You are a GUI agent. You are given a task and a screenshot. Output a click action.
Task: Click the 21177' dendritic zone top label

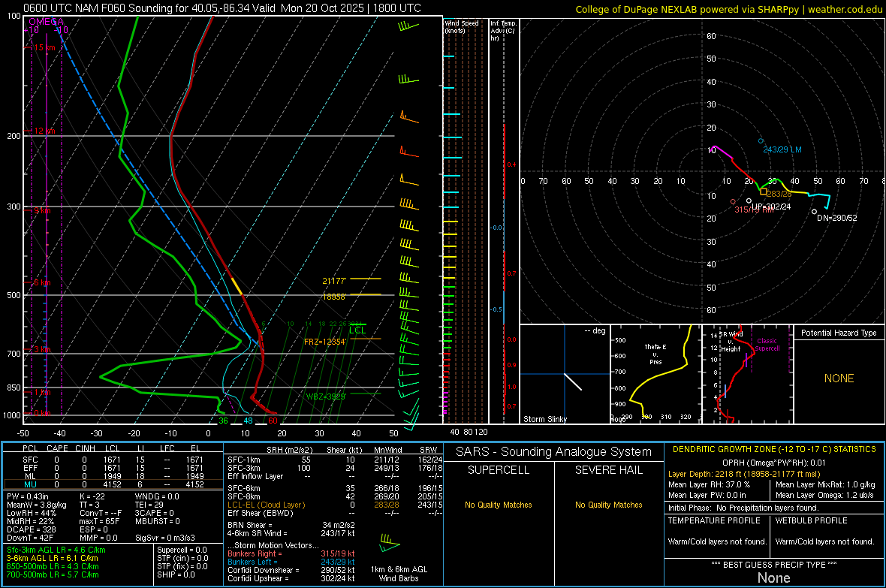(334, 281)
